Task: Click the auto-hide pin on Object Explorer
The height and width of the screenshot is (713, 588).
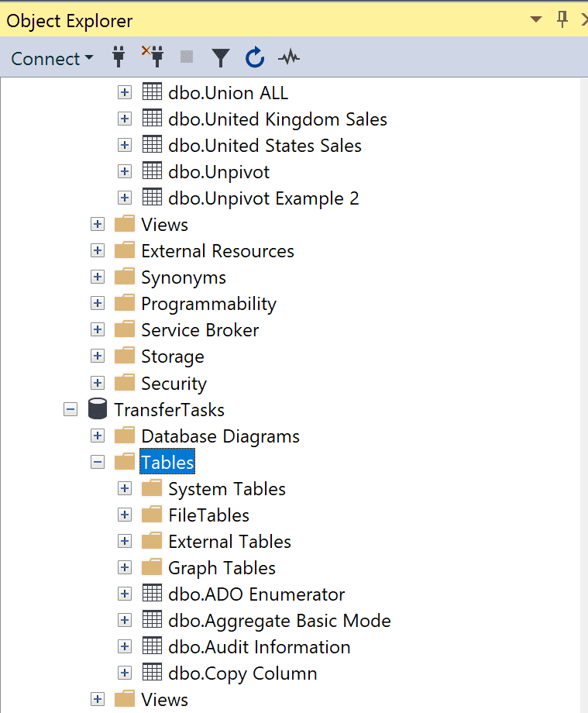Action: (562, 20)
